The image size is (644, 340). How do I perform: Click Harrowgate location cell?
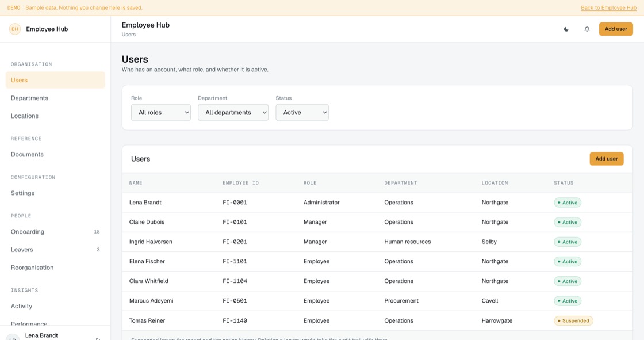click(x=497, y=320)
